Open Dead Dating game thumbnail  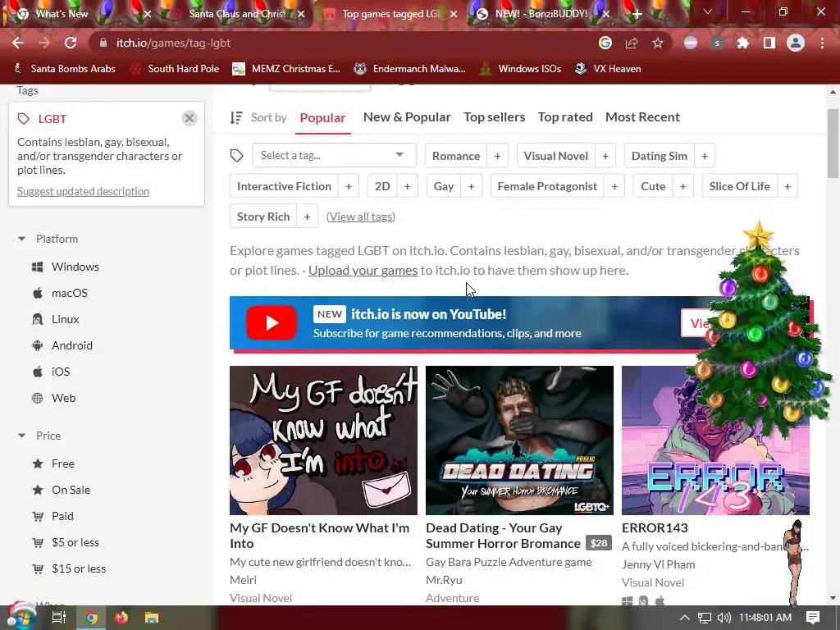coord(519,441)
